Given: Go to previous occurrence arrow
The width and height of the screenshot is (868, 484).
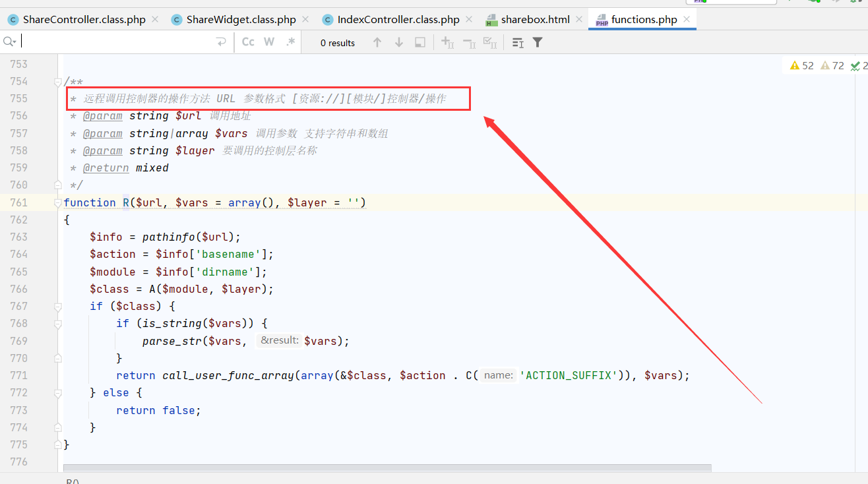Looking at the screenshot, I should 377,42.
